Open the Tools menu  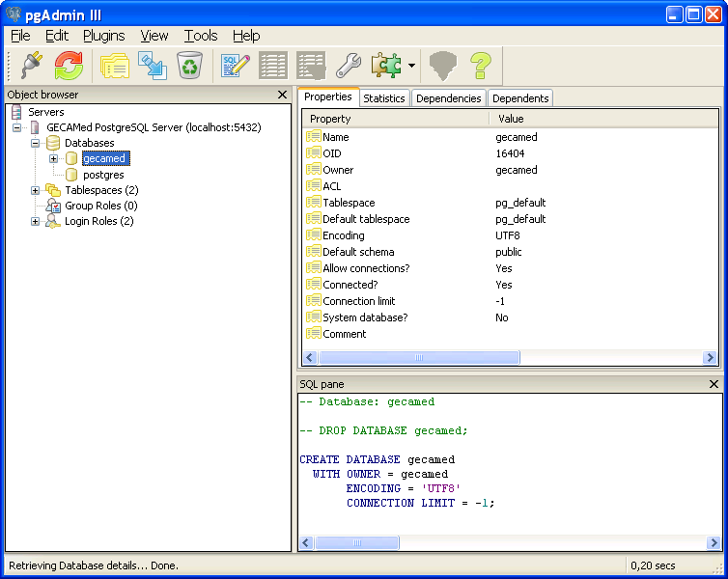201,36
